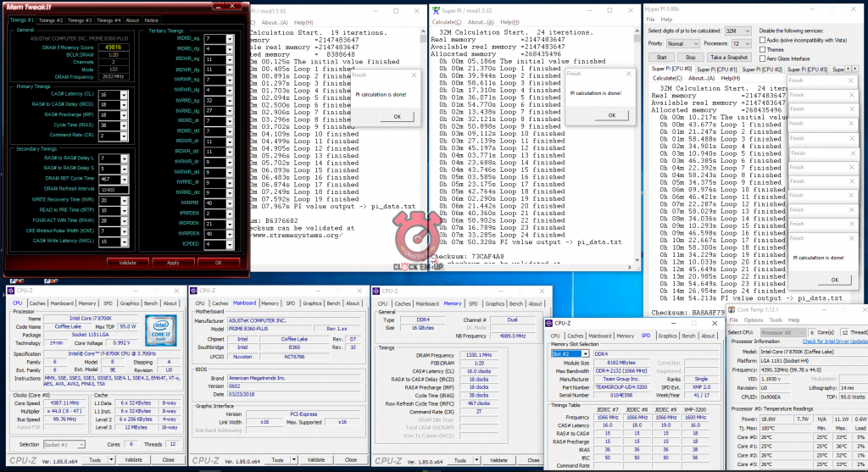Image resolution: width=868 pixels, height=472 pixels.
Task: Click the Super PI icon on the 24-iteration window
Action: coord(433,8)
